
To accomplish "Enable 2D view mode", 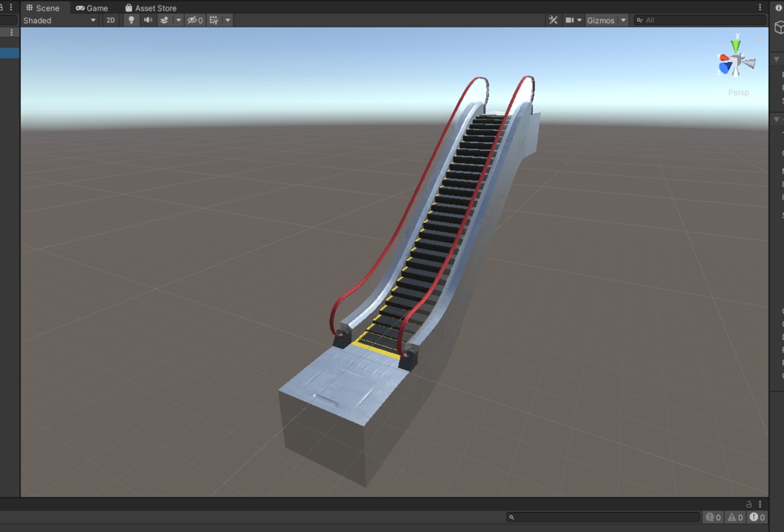I will tap(110, 20).
